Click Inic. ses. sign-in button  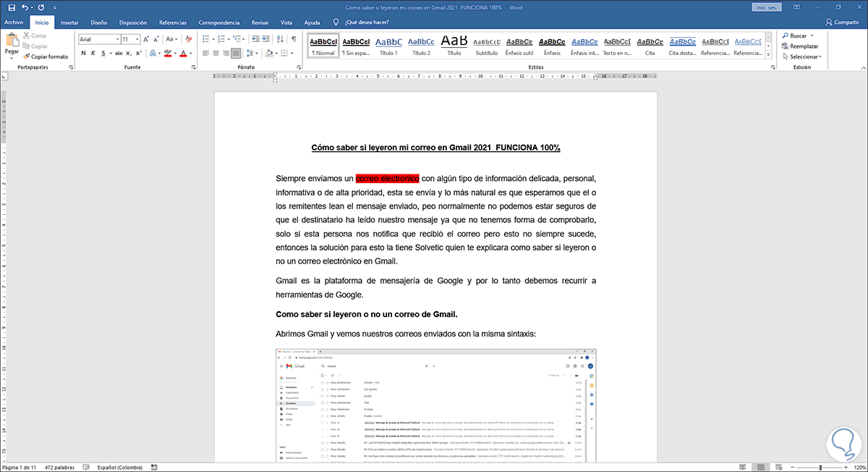pyautogui.click(x=768, y=7)
